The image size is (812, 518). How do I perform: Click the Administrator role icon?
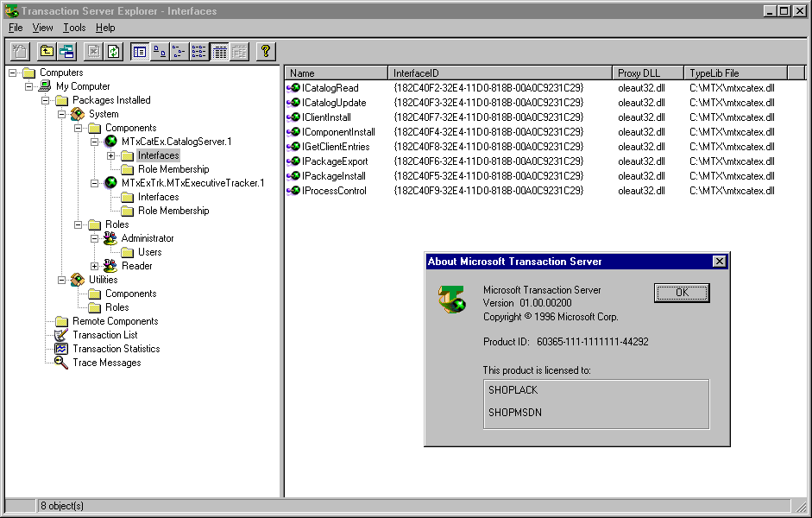[x=110, y=237]
